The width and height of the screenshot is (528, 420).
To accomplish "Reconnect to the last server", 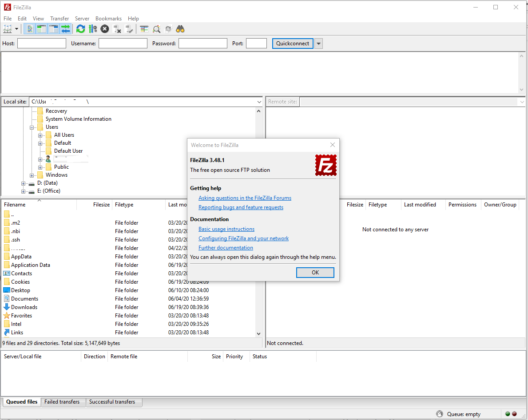I will (x=129, y=29).
